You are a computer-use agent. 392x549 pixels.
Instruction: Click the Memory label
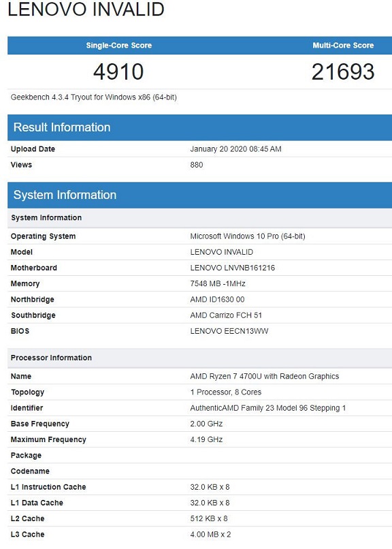tap(25, 283)
